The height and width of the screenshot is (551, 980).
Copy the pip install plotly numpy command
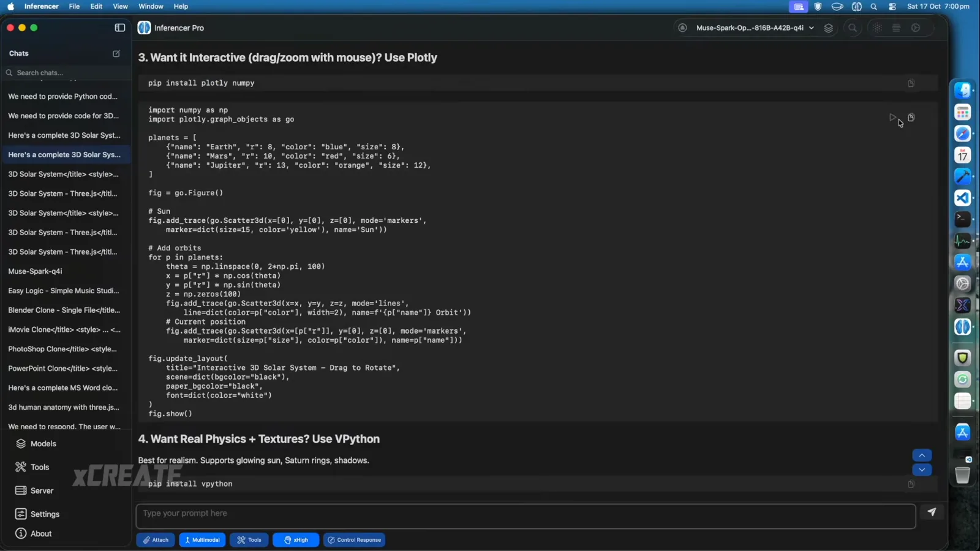click(x=911, y=83)
